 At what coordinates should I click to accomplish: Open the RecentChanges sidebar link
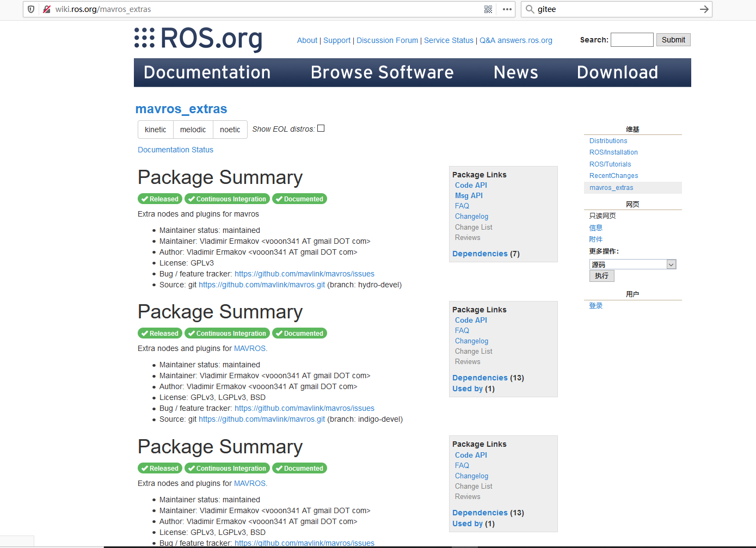point(613,176)
